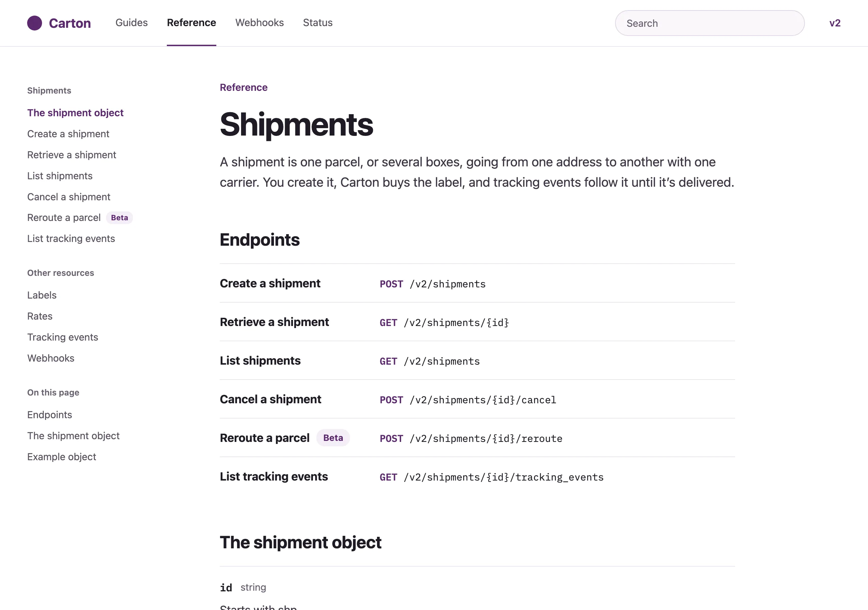Click the 'GET /v2/shipments/{id}' path text
The image size is (868, 610).
pyautogui.click(x=444, y=322)
